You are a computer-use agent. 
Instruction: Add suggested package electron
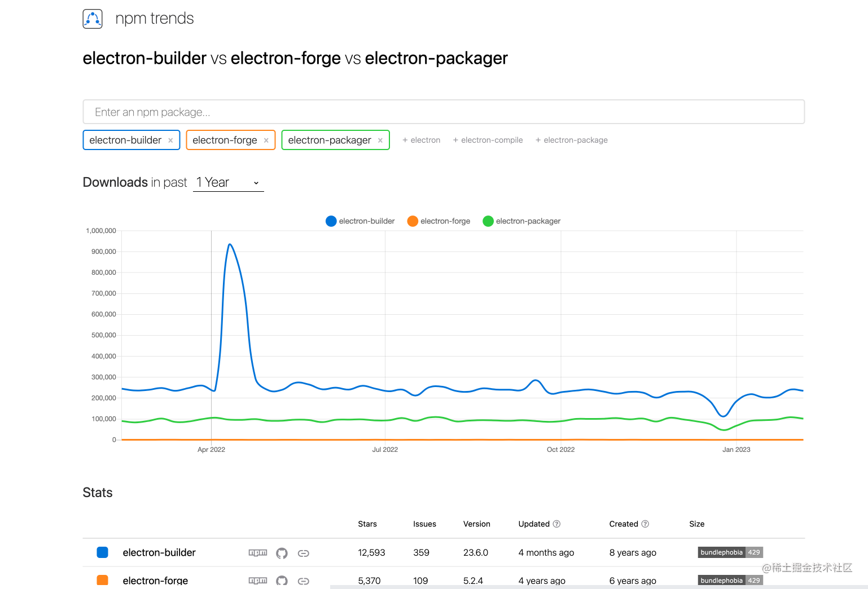421,140
